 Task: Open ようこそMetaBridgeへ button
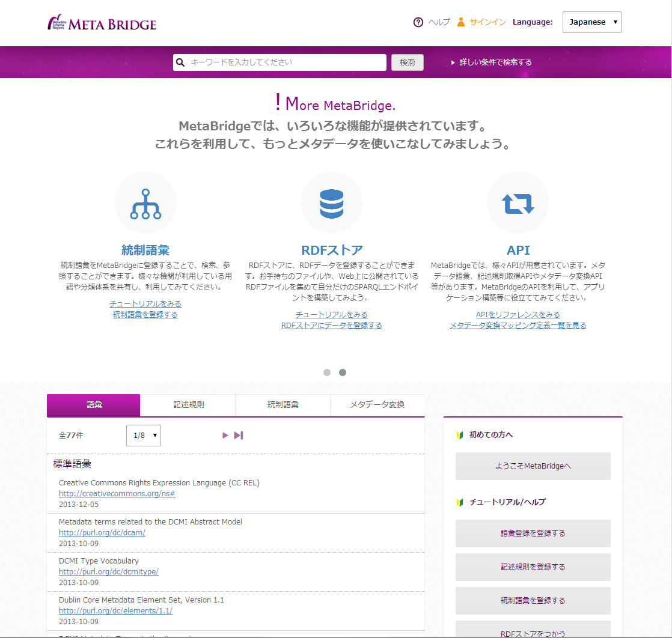(x=533, y=466)
